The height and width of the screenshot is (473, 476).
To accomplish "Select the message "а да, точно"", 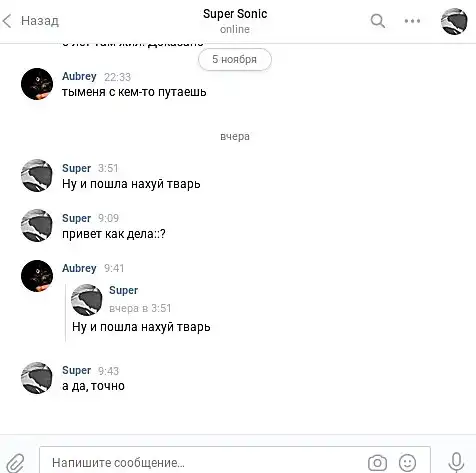I will point(93,386).
